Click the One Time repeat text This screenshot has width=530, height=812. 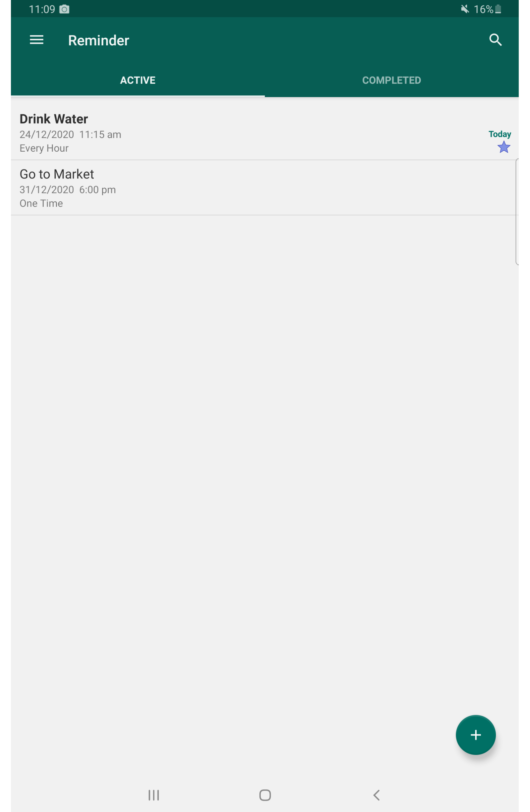(x=41, y=203)
